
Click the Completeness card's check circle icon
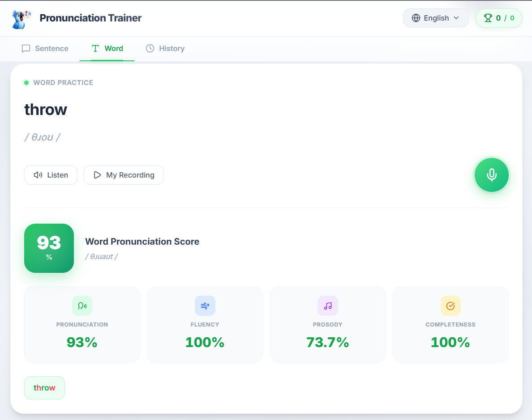click(450, 306)
